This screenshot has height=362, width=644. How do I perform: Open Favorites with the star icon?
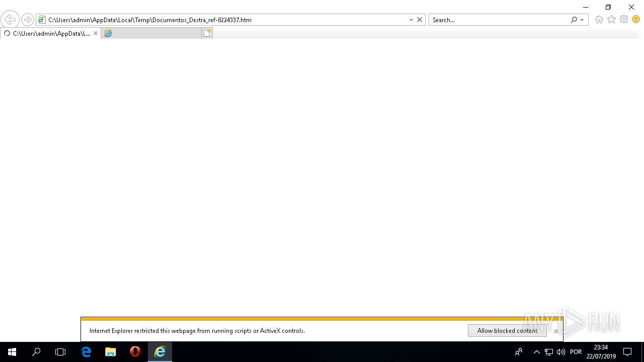[x=611, y=19]
